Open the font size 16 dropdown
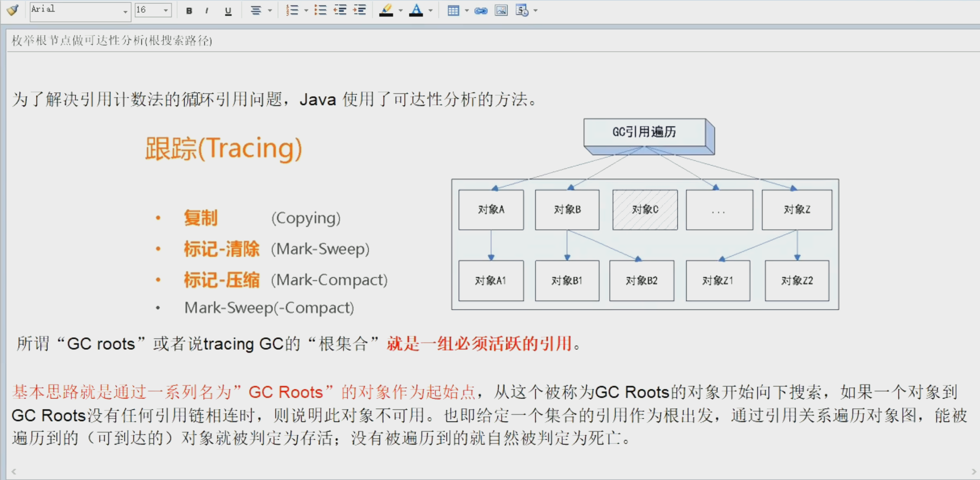The width and height of the screenshot is (980, 480). [x=166, y=10]
